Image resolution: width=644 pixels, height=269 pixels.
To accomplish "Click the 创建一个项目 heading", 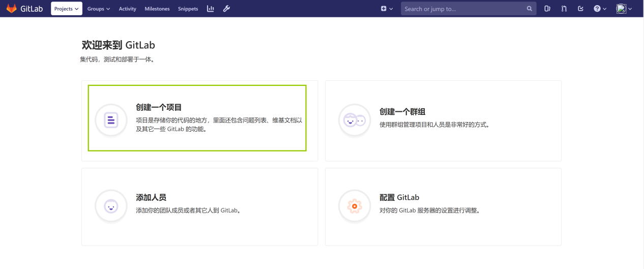I will click(159, 107).
